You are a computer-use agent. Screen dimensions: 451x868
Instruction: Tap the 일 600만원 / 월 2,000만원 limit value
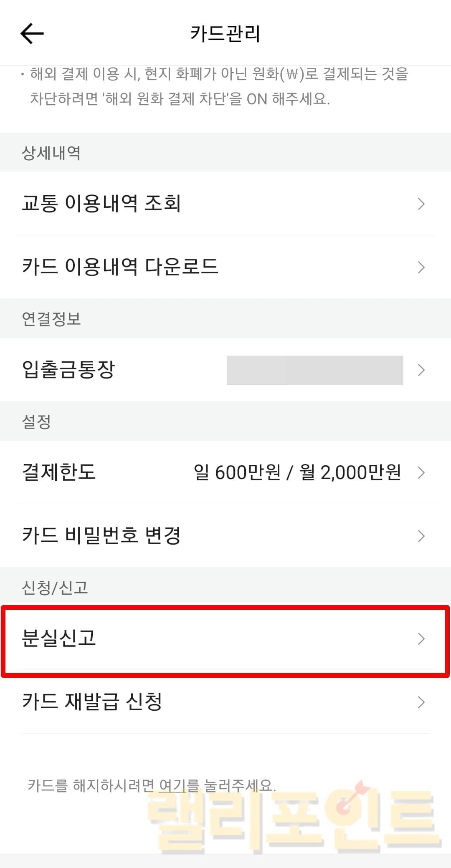point(297,473)
